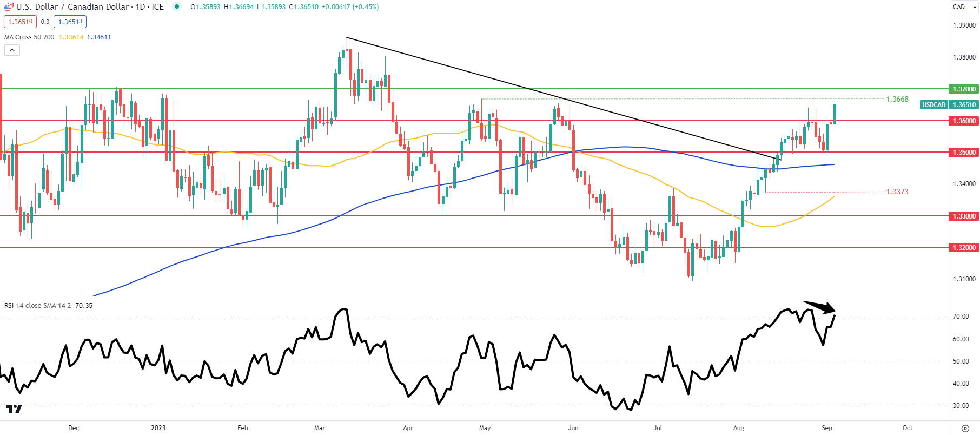
Task: Click the 1.39000 price axis label
Action: [x=964, y=25]
